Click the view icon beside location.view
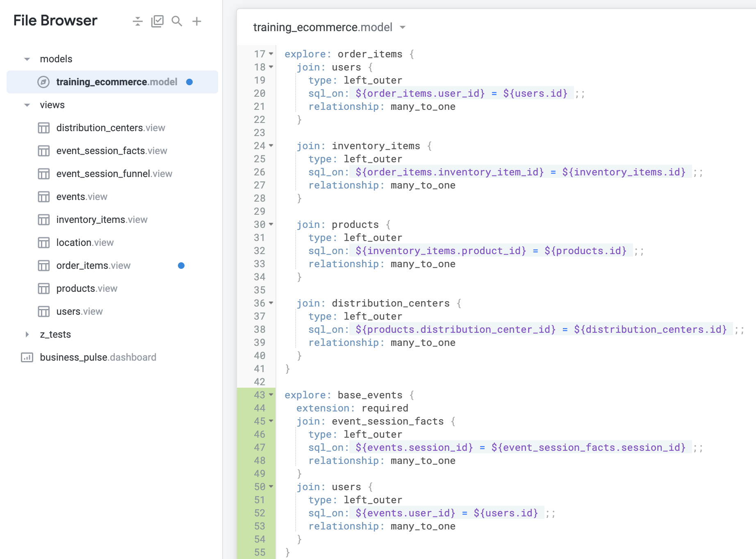 pos(43,242)
